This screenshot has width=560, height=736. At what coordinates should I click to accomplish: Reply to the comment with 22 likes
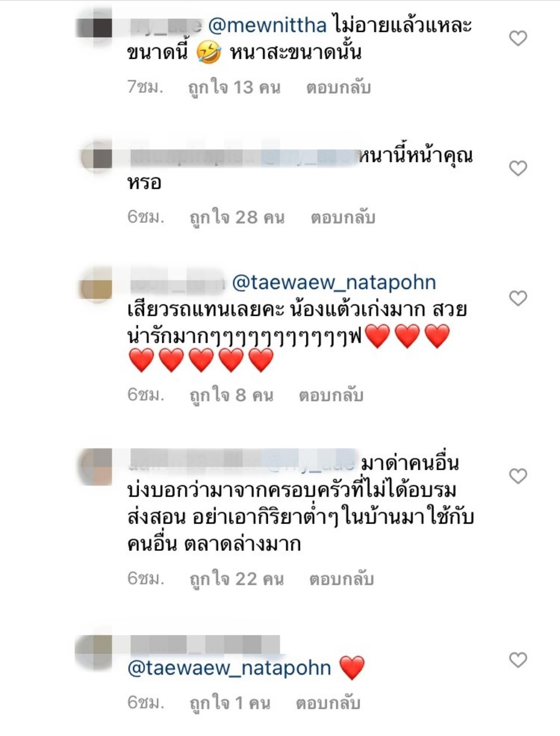click(341, 579)
